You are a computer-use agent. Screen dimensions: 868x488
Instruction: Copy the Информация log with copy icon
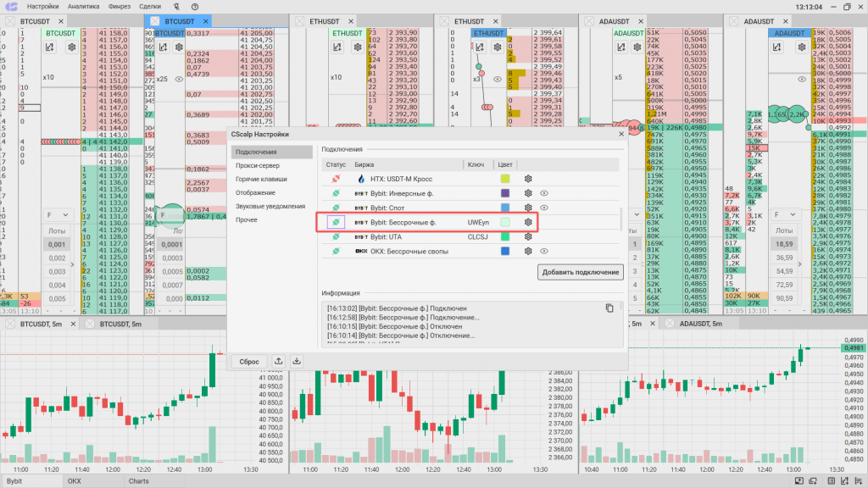(609, 308)
